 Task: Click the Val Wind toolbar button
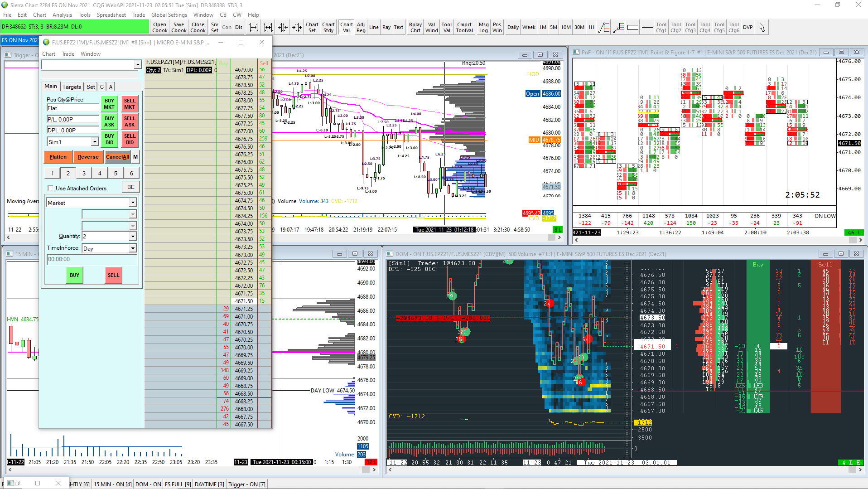click(x=432, y=28)
